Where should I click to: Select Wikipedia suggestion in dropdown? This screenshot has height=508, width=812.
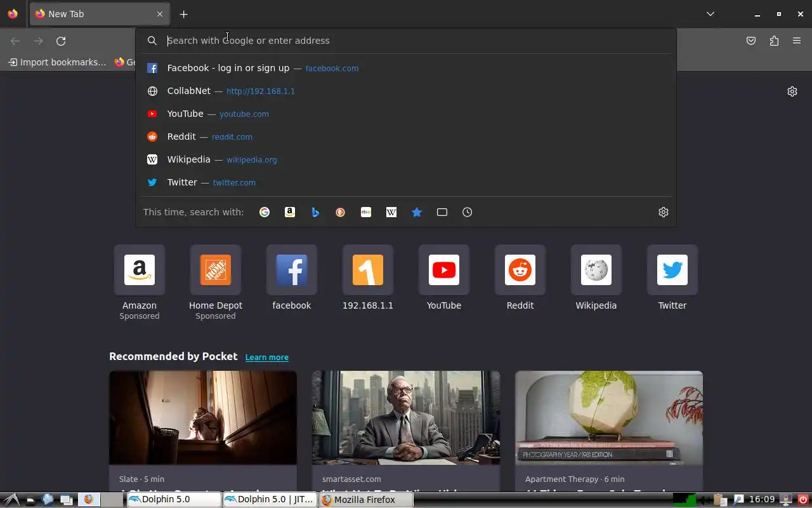point(406,159)
